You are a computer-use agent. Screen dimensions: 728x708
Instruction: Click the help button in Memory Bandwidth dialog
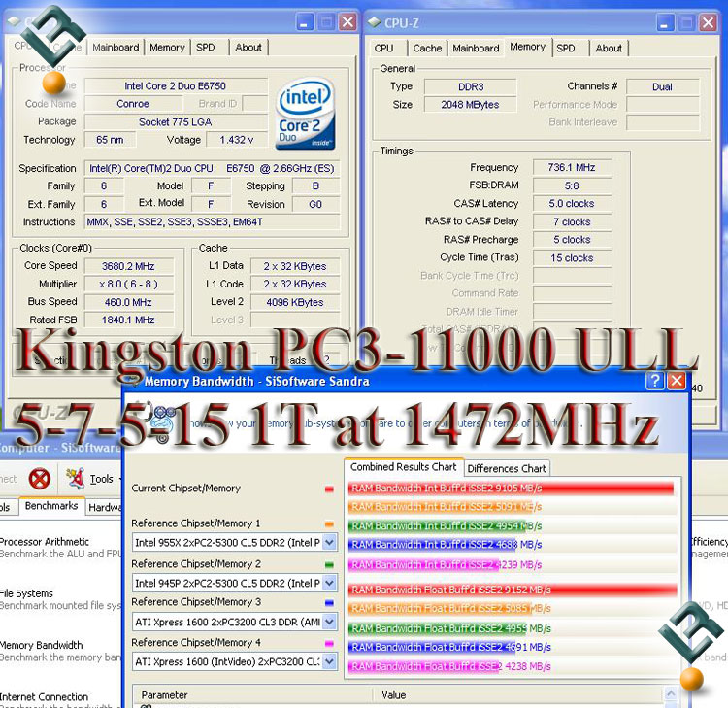pos(654,381)
